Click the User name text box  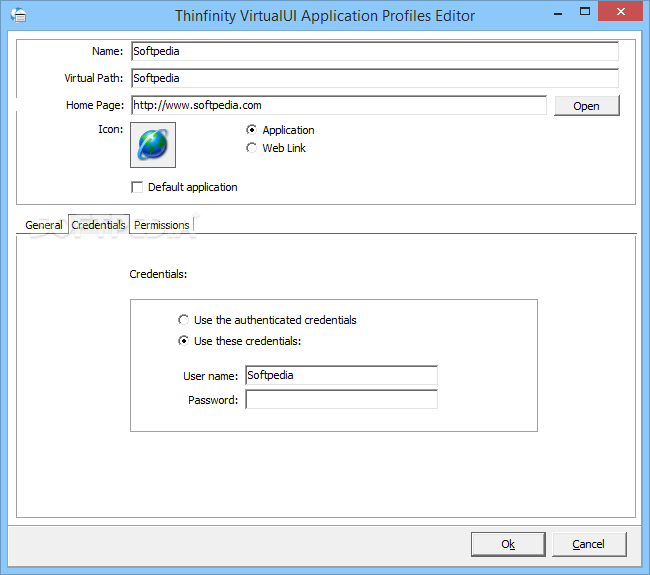(341, 375)
